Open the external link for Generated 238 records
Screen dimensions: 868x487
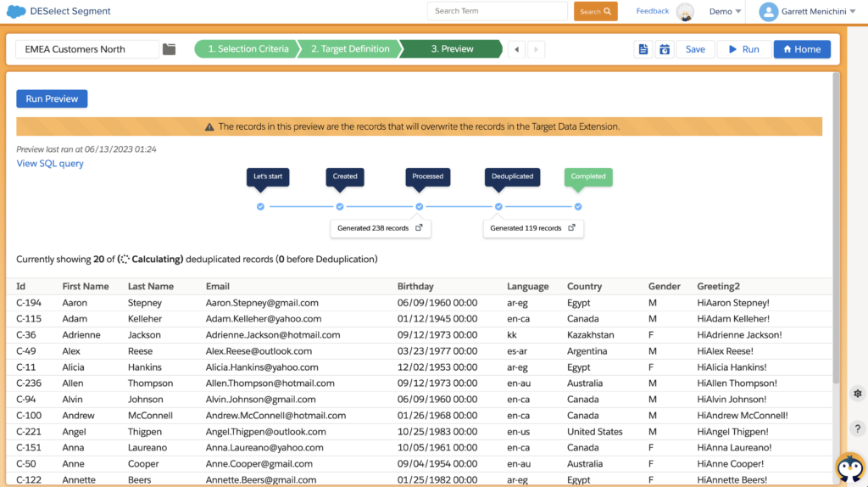[419, 228]
